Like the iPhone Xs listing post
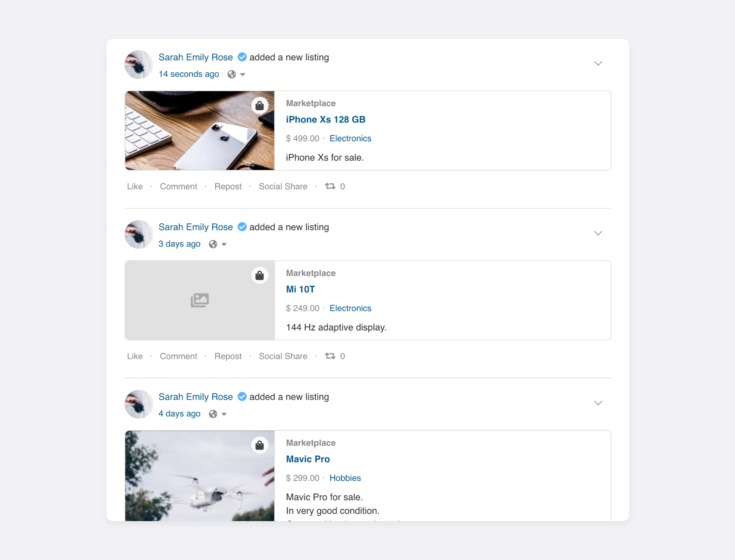The image size is (735, 560). 135,187
